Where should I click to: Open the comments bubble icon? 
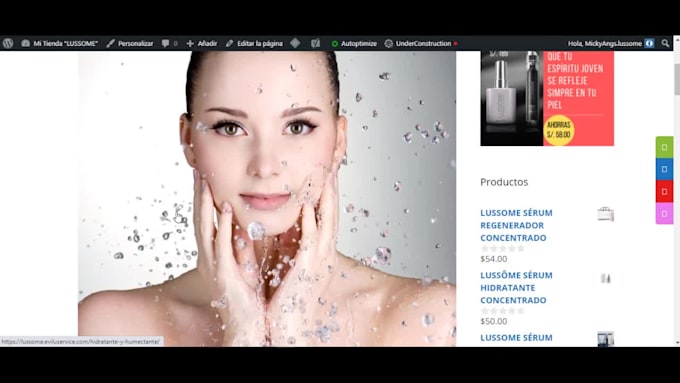pyautogui.click(x=165, y=43)
